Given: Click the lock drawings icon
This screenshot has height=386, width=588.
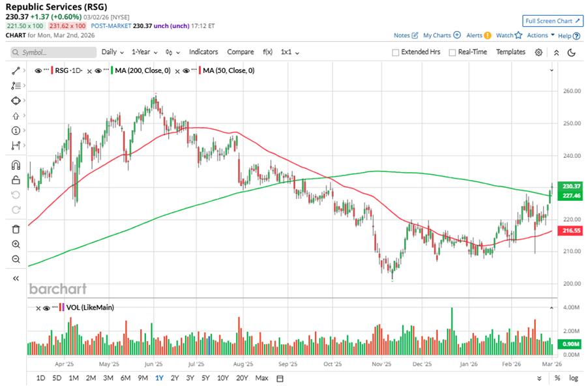Looking at the screenshot, I should 16,180.
